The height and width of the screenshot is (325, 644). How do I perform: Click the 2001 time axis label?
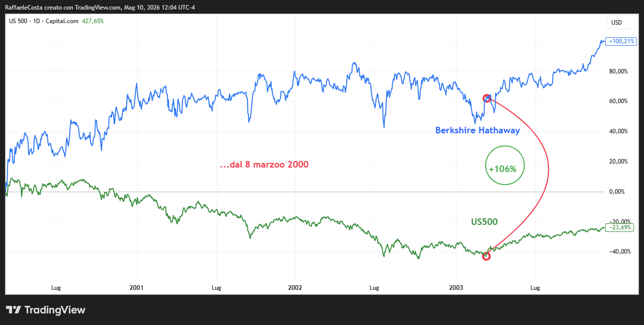click(136, 288)
